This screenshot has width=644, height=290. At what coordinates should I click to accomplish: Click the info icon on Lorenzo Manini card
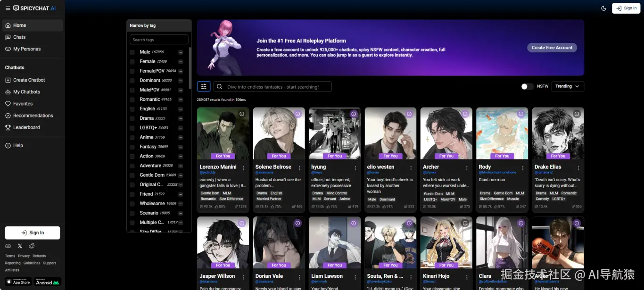point(242,114)
